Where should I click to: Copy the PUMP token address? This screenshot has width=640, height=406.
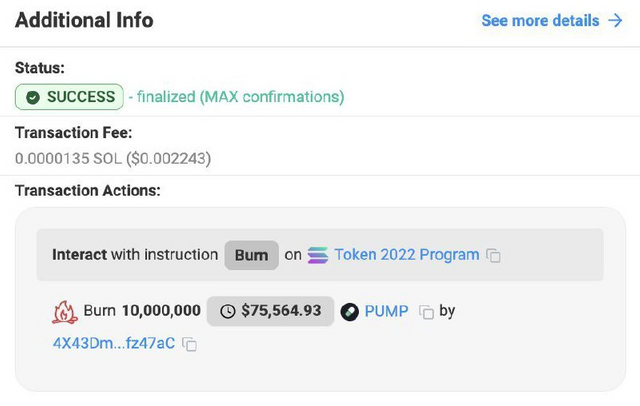coord(426,312)
